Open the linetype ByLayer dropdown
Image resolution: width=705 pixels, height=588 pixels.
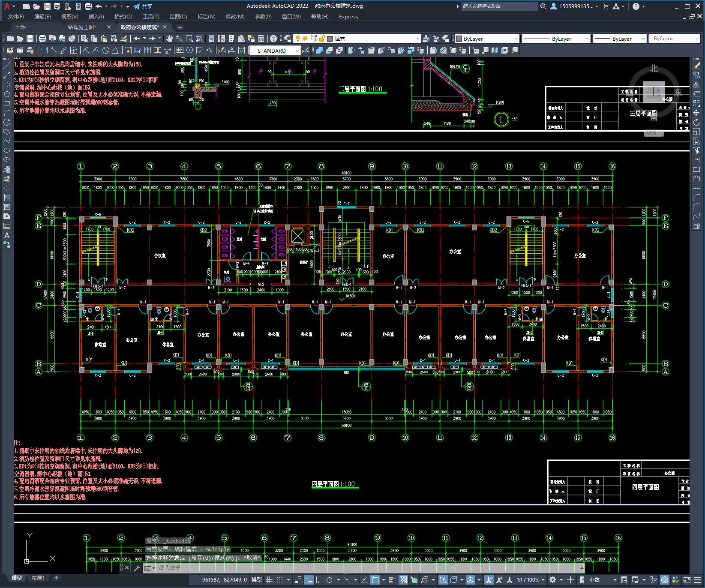[556, 39]
